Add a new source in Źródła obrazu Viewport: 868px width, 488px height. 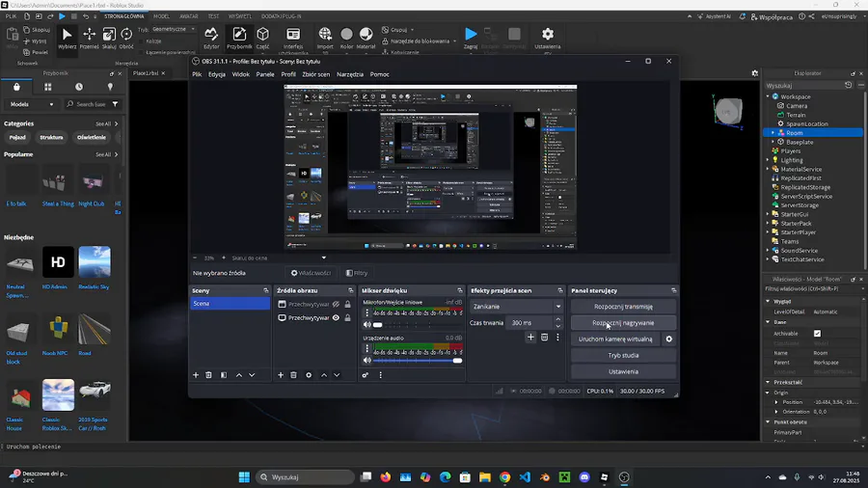[281, 375]
